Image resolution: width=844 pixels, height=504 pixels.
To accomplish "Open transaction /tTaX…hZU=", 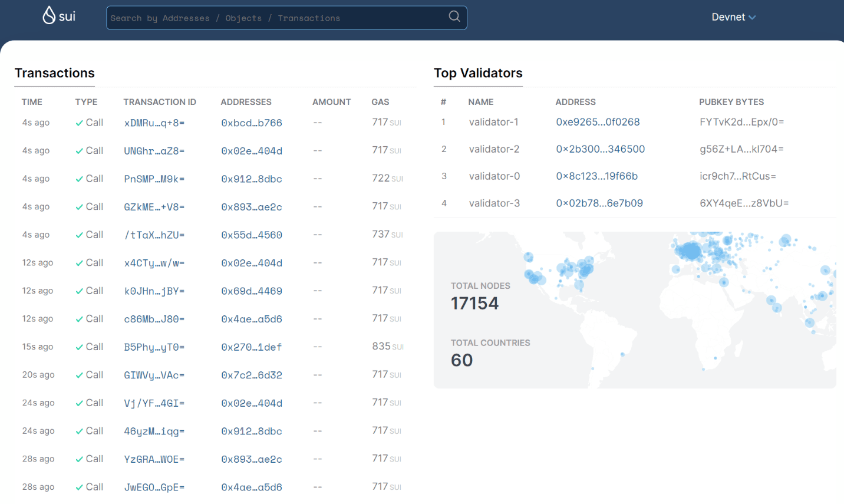I will [154, 235].
